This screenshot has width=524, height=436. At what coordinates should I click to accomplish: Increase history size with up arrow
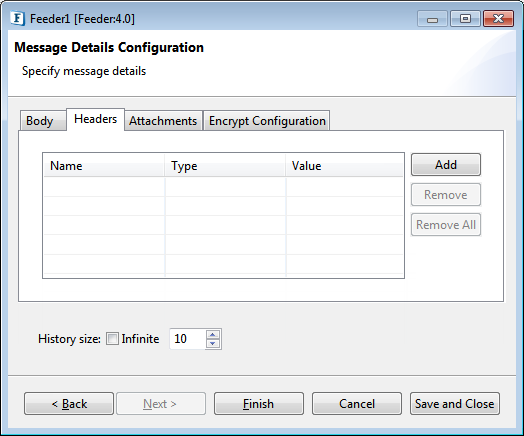(213, 334)
